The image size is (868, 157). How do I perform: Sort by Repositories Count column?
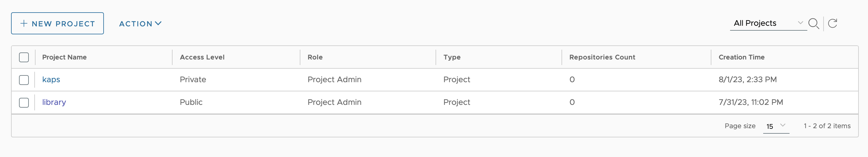point(602,57)
